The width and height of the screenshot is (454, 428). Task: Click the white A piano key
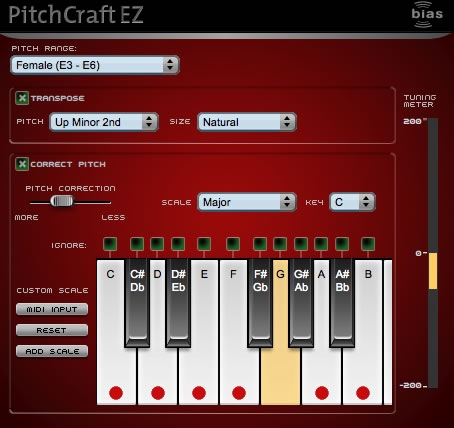322,367
